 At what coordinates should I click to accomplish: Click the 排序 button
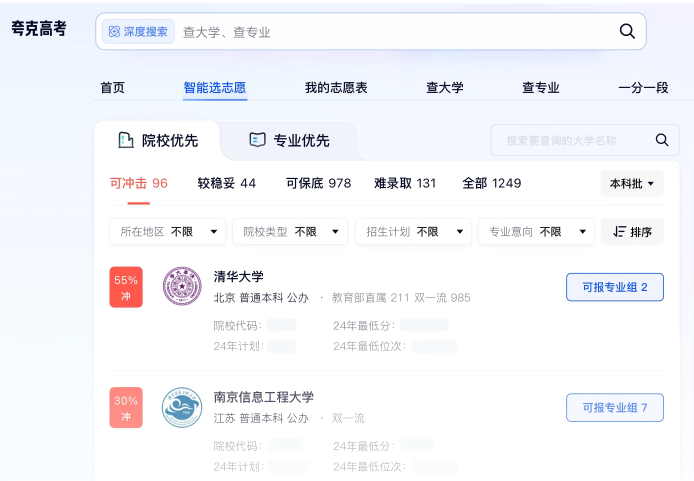point(632,231)
